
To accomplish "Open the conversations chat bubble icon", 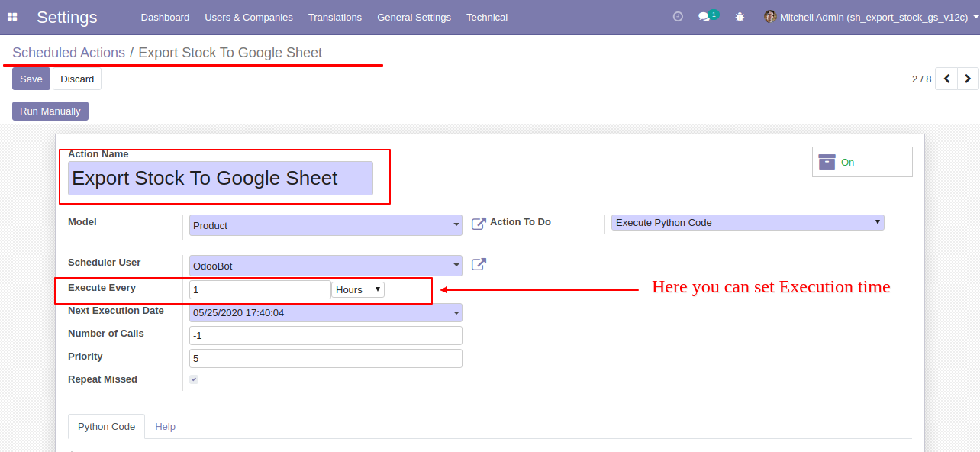I will pos(704,17).
